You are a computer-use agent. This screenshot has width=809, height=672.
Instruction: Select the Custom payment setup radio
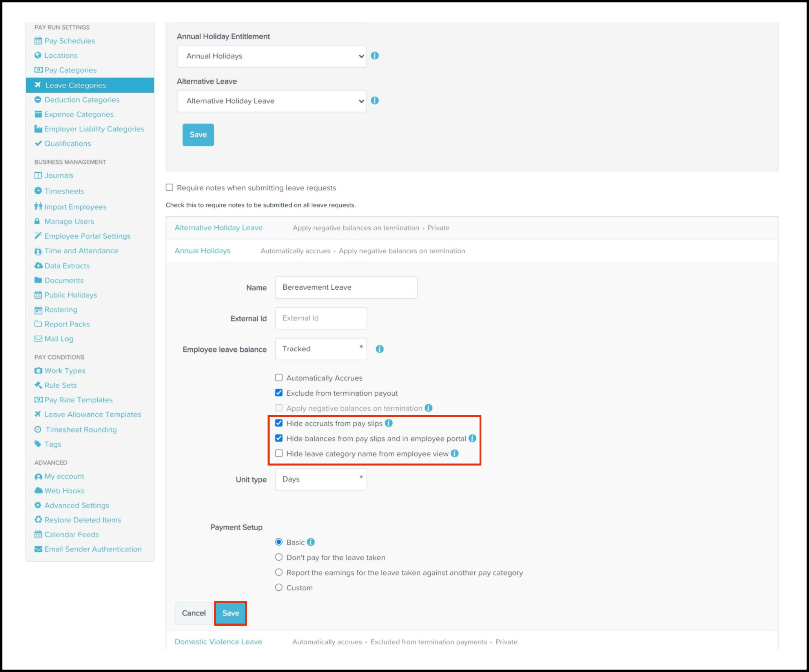tap(279, 588)
